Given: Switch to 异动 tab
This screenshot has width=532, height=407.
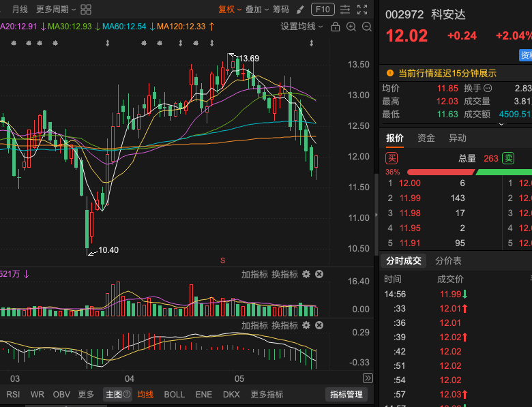Looking at the screenshot, I should [458, 138].
